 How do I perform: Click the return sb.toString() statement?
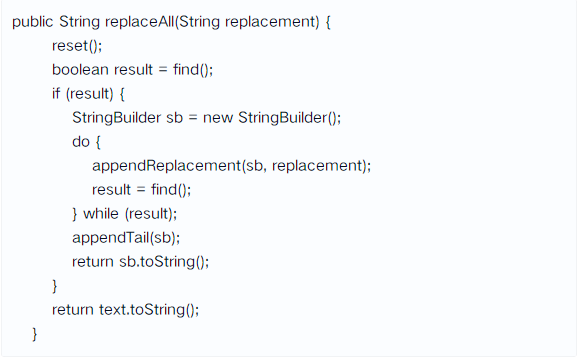[x=140, y=262]
